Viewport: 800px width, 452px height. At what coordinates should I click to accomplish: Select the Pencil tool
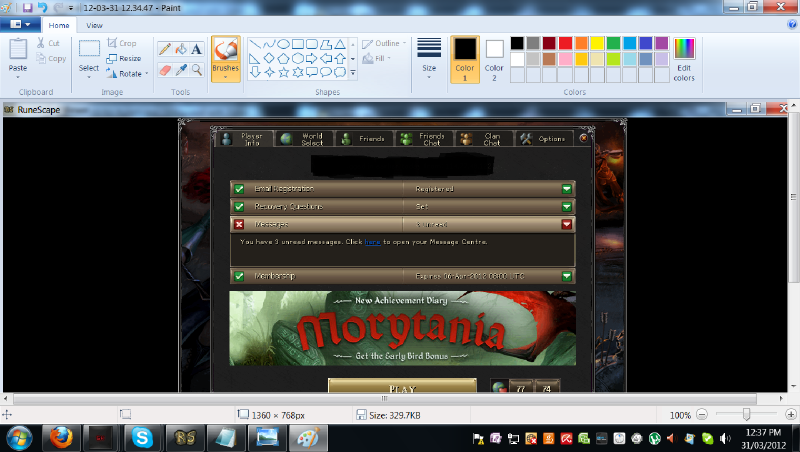coord(164,49)
